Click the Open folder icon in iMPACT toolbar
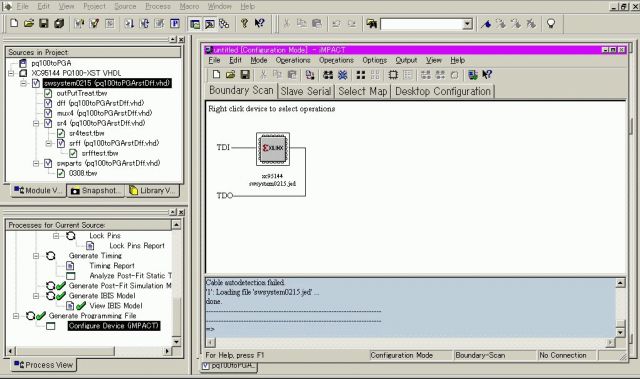 (231, 74)
